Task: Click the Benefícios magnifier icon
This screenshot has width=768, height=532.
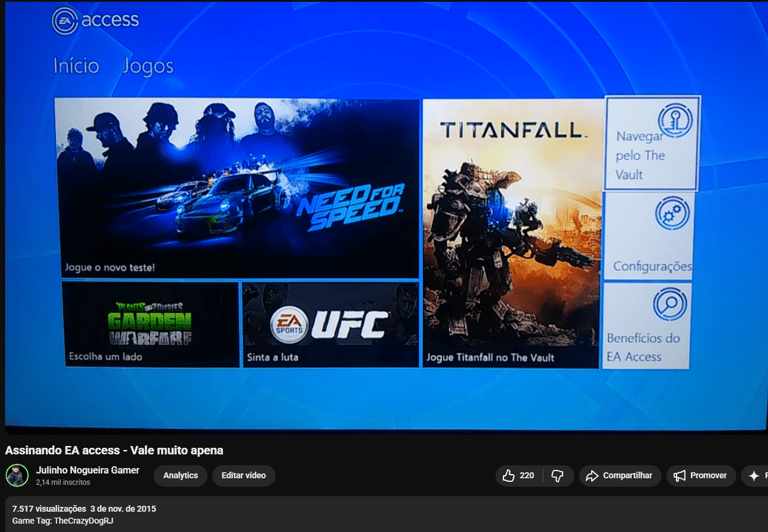Action: [670, 304]
